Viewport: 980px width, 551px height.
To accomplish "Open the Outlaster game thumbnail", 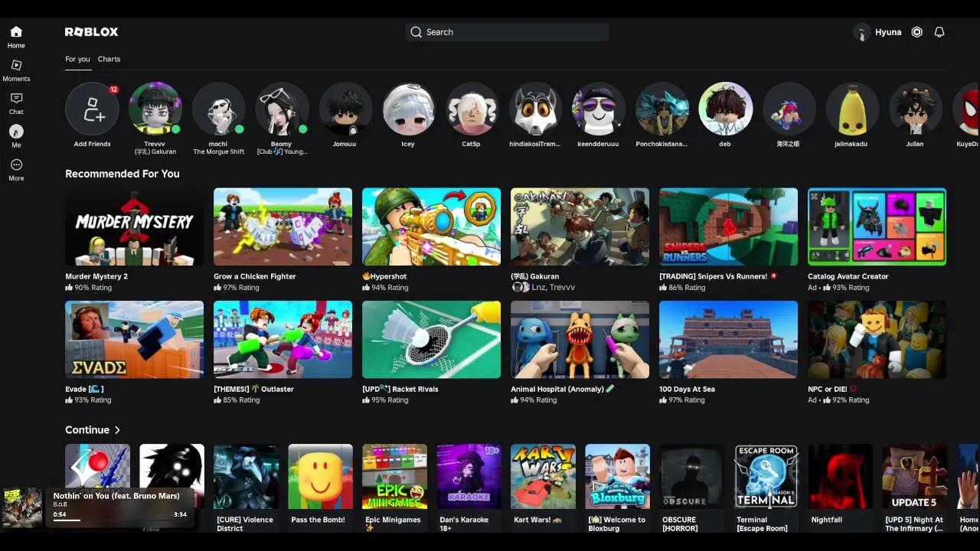I will coord(283,339).
